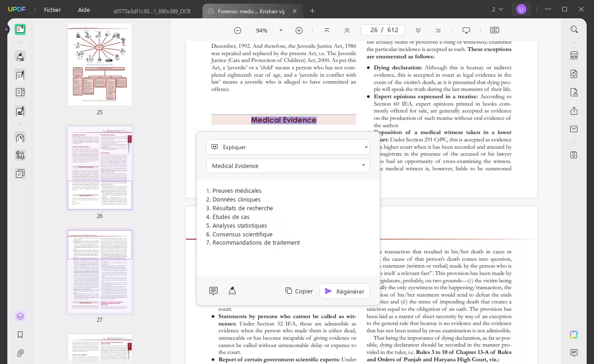Click the result line Recommandations de traitement
The image size is (594, 364).
point(256,242)
